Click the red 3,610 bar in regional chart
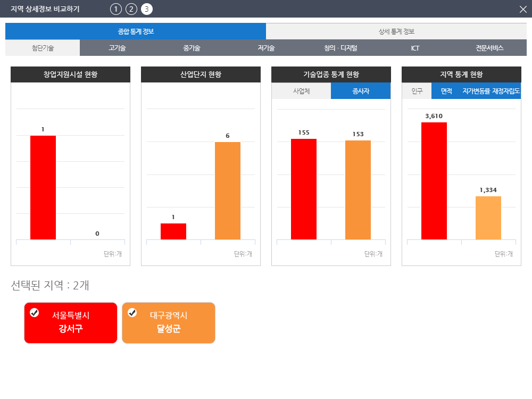This screenshot has height=399, width=532. (x=434, y=181)
